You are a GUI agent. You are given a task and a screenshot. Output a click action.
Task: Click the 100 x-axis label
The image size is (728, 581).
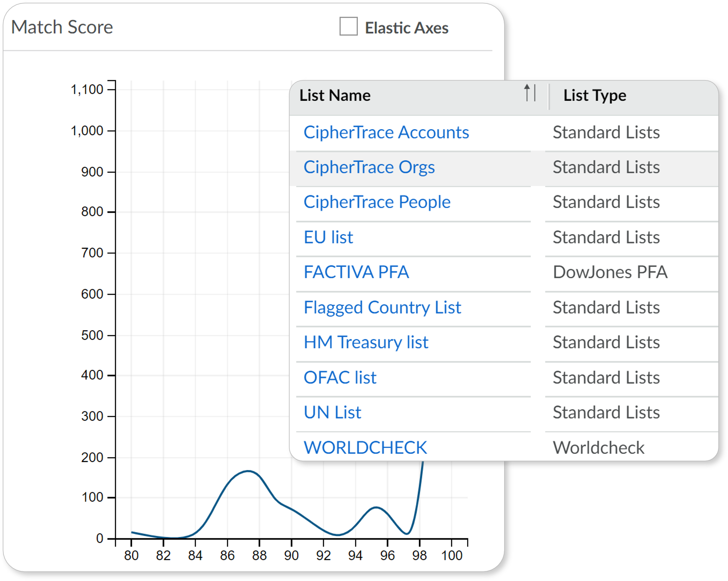tap(452, 556)
